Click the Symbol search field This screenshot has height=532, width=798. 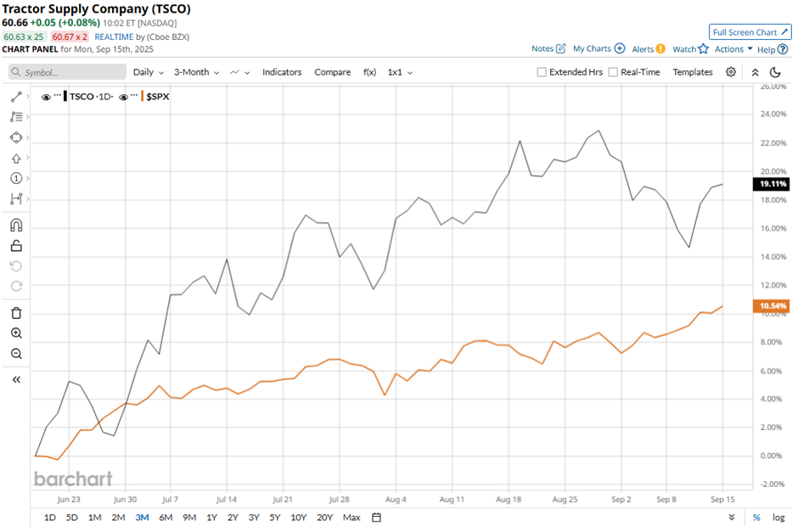[68, 72]
